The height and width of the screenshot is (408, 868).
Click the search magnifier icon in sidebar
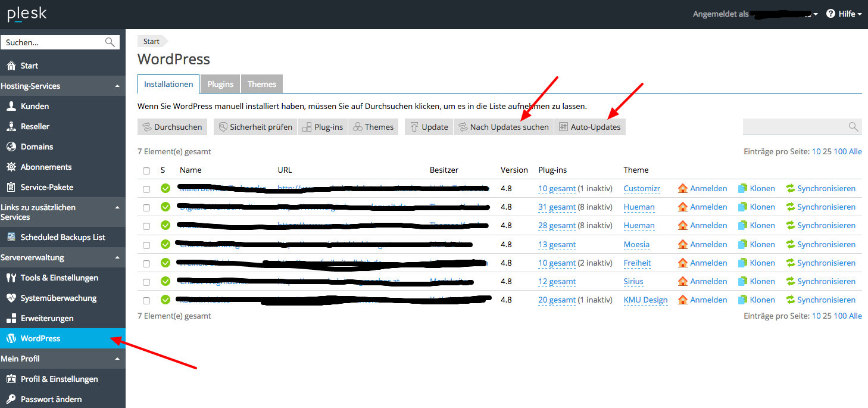[x=110, y=42]
